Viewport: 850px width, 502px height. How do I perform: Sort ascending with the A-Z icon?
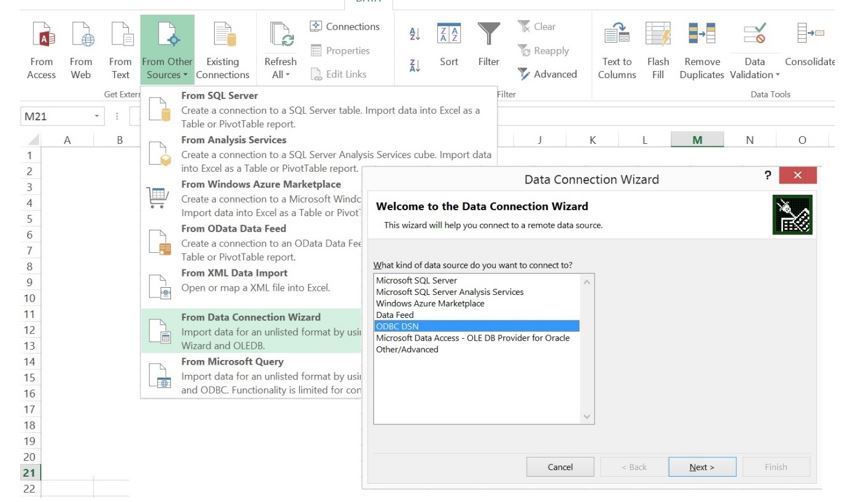coord(415,35)
